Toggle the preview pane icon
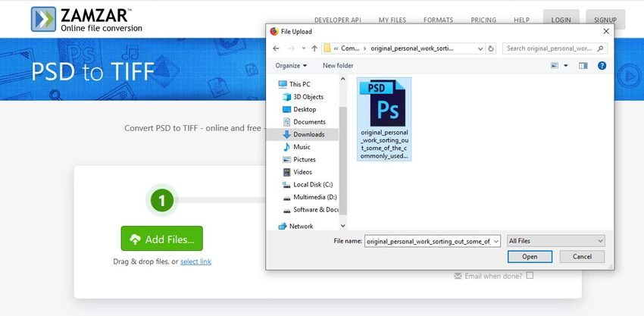This screenshot has width=644, height=316. [583, 66]
